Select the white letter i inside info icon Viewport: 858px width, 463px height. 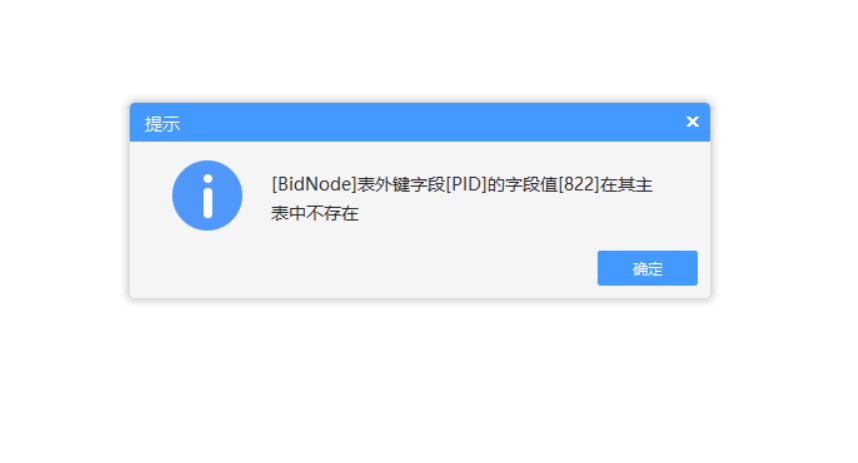point(207,196)
